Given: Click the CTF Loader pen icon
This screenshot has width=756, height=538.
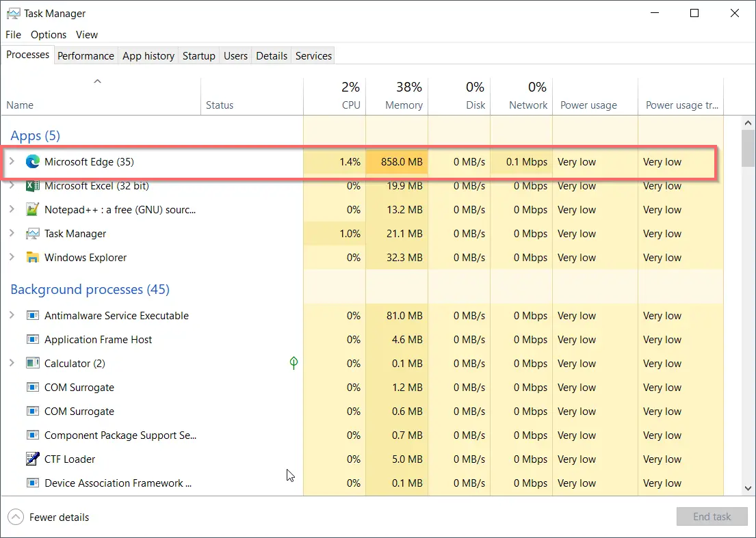Looking at the screenshot, I should [33, 459].
